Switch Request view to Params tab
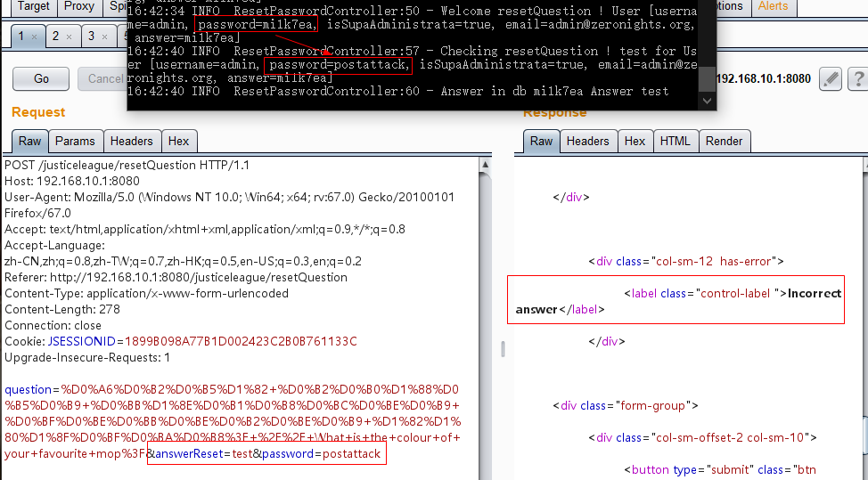The width and height of the screenshot is (868, 480). point(75,141)
